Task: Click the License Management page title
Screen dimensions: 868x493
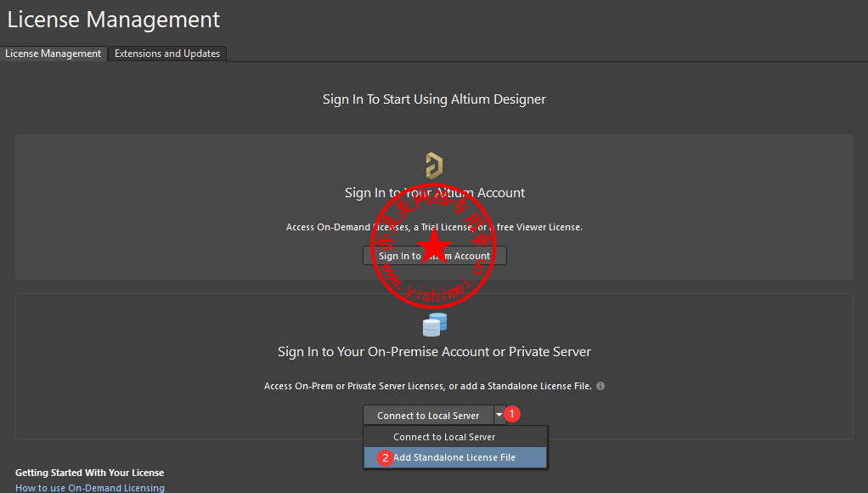Action: 114,20
